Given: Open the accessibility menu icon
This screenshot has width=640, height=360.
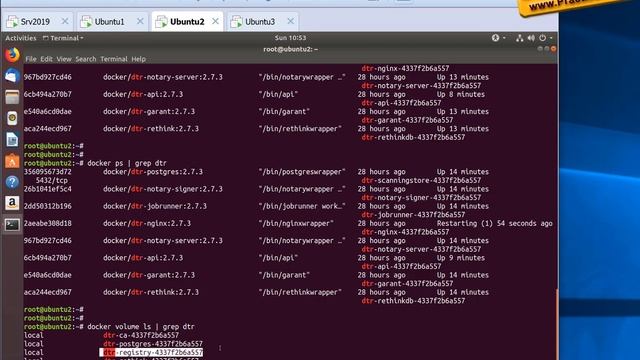Looking at the screenshot, I should [x=496, y=38].
